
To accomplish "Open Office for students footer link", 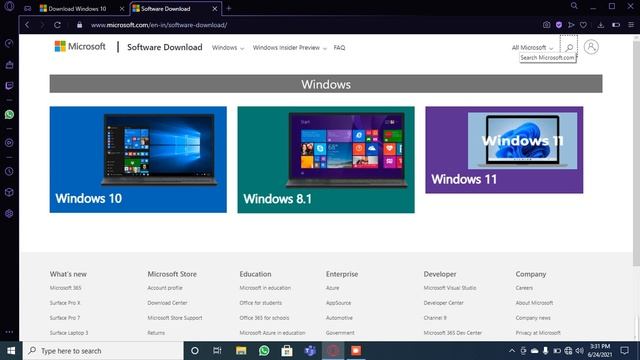I will pyautogui.click(x=260, y=303).
